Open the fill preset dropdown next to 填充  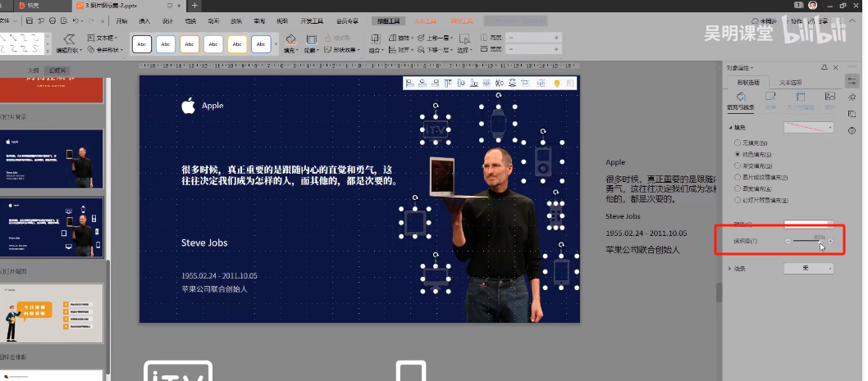click(x=808, y=128)
